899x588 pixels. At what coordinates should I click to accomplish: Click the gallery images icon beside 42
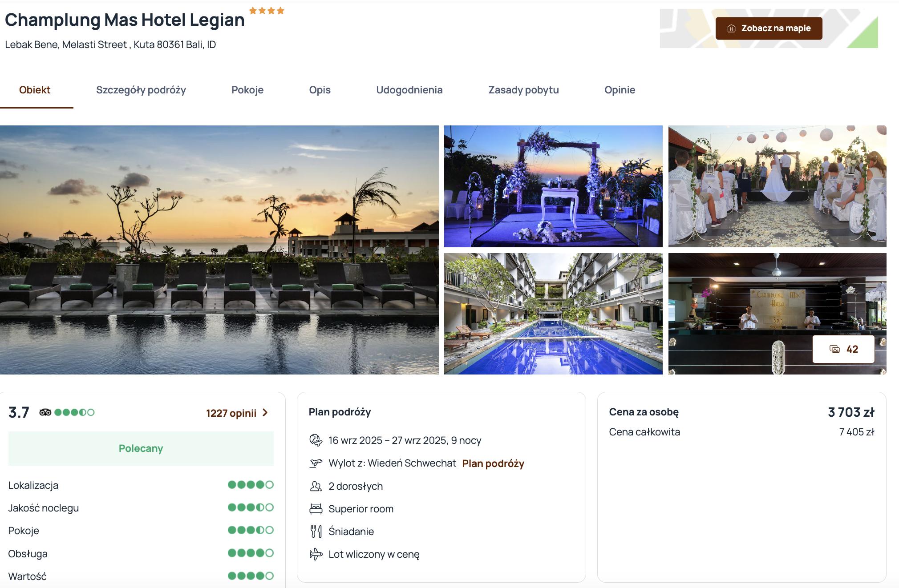pyautogui.click(x=834, y=349)
